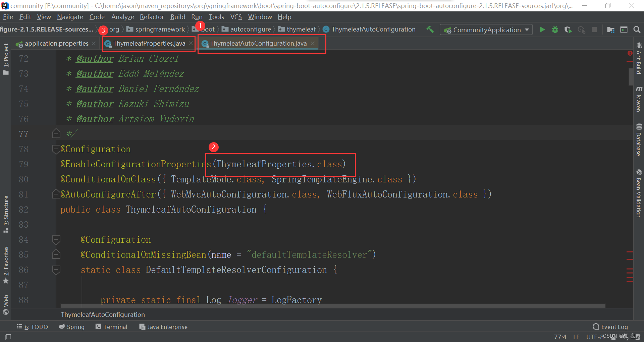Viewport: 644px width, 342px height.
Task: Open the Web tool window
Action: (x=6, y=304)
